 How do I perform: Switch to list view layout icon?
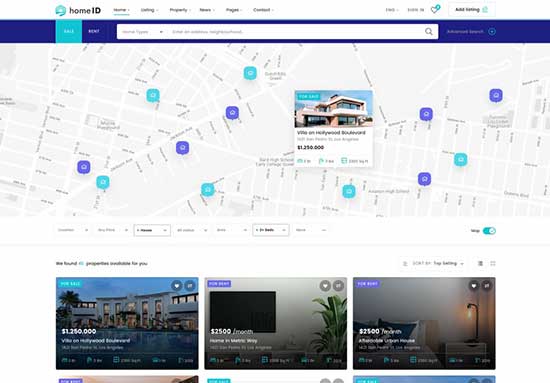click(481, 263)
